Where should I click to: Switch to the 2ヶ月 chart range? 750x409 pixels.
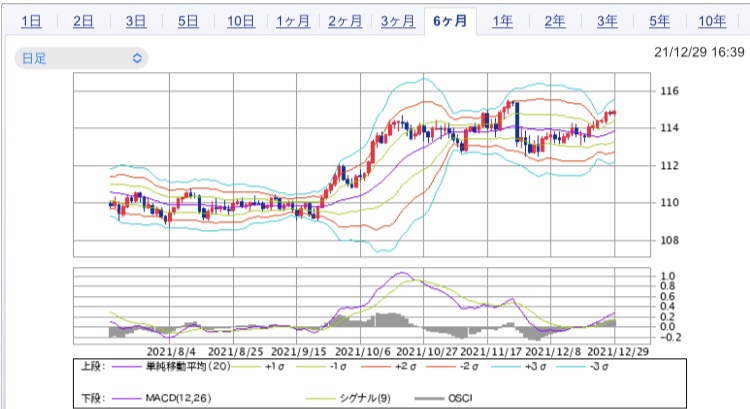(345, 21)
